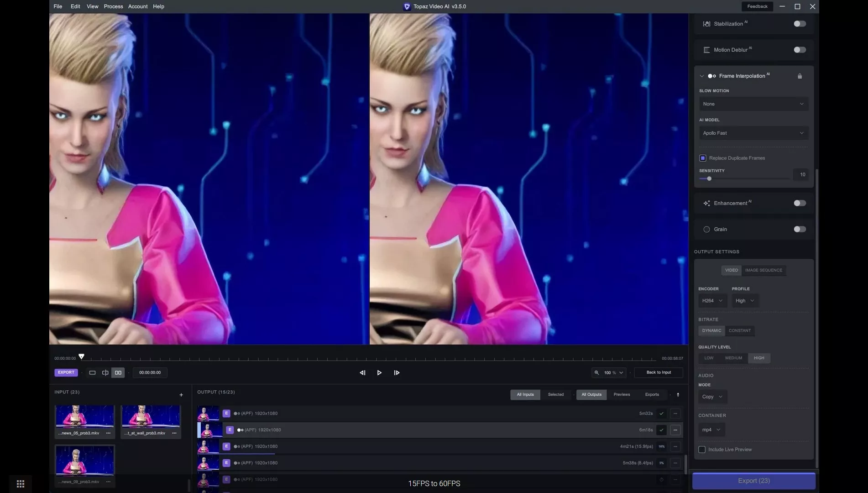Click the Export (23) button
Viewport: 868px width, 493px height.
tap(753, 481)
